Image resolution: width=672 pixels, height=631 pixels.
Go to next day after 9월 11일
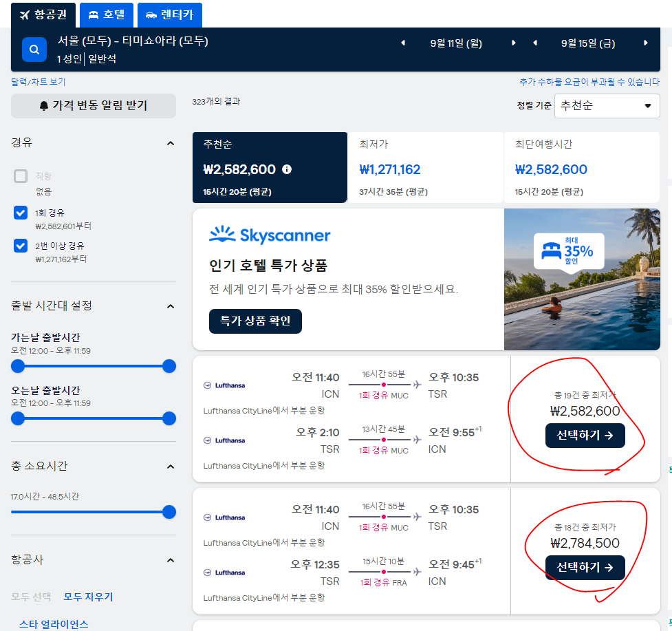coord(513,43)
